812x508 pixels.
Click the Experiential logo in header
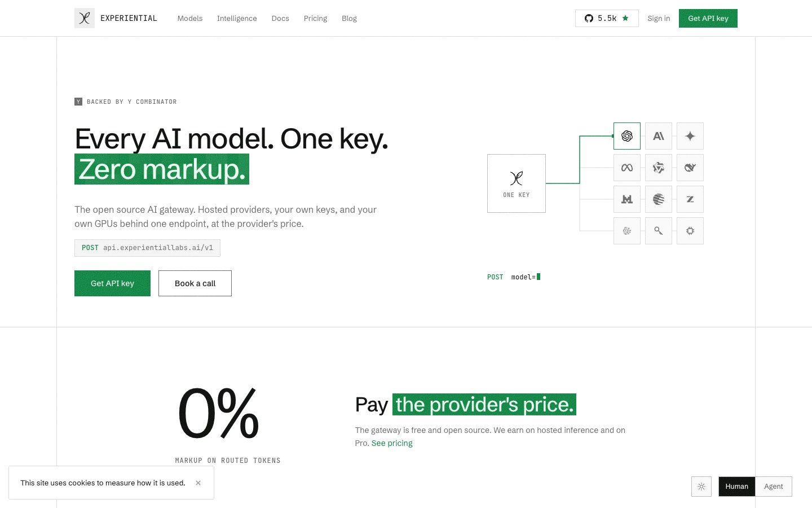coord(116,18)
